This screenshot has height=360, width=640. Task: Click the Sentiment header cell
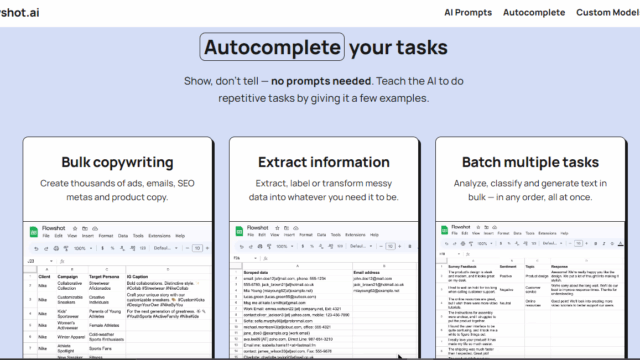click(x=512, y=267)
